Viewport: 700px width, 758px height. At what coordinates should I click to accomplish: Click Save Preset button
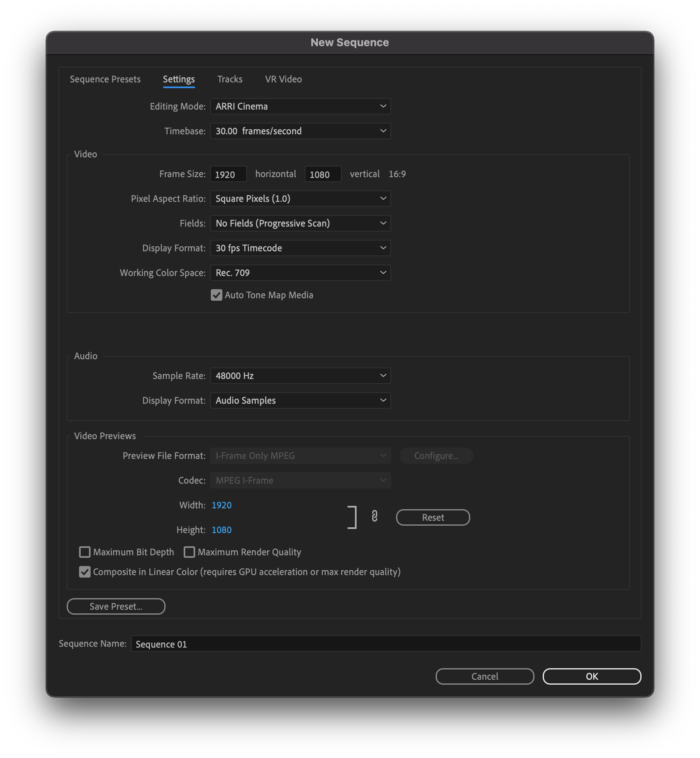[116, 606]
